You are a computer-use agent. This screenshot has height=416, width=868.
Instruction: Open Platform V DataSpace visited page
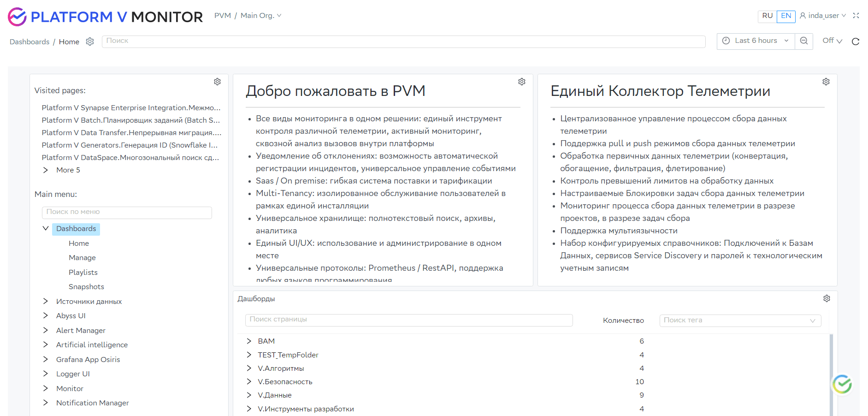click(130, 158)
